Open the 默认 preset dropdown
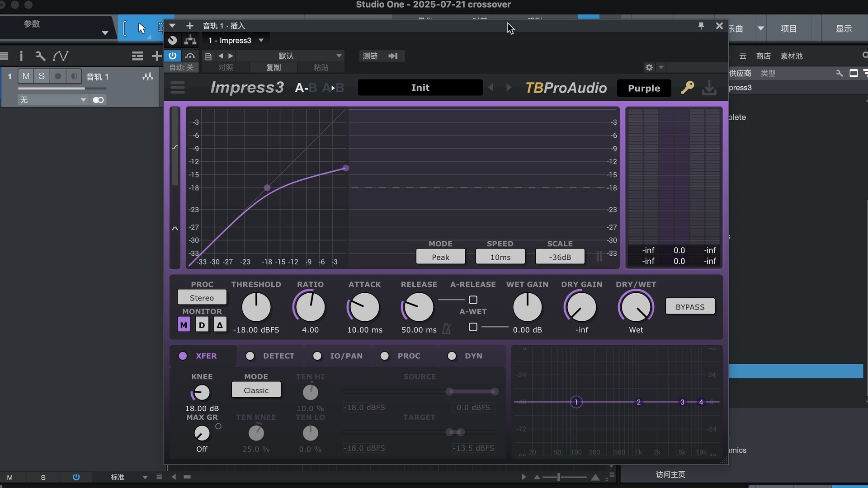Image resolution: width=868 pixels, height=488 pixels. point(290,56)
